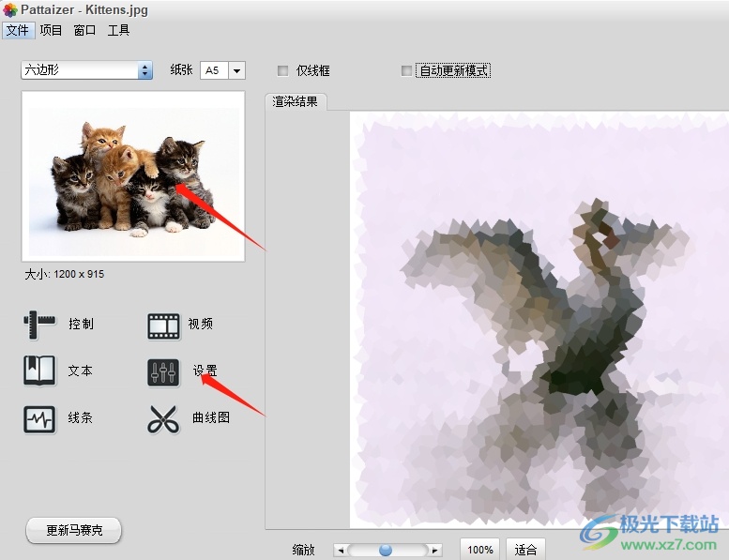Image resolution: width=729 pixels, height=560 pixels.
Task: Switch to the 渲染结果 tab
Action: point(296,101)
